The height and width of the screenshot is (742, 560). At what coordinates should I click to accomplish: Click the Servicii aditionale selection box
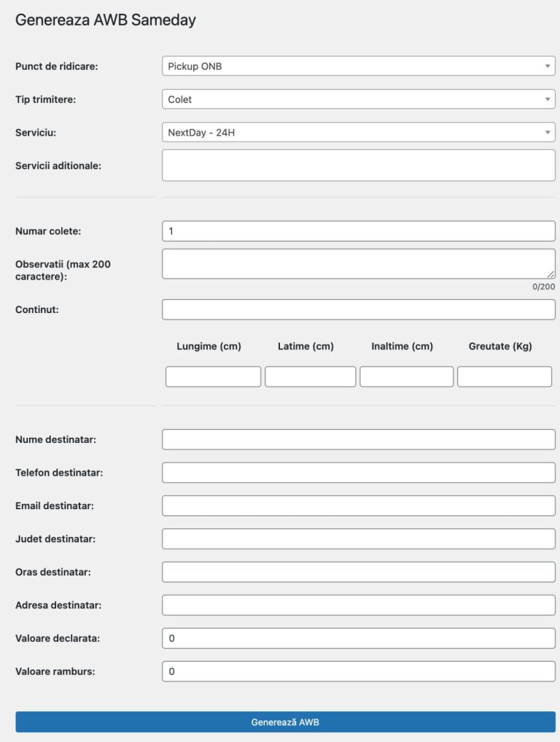click(357, 164)
